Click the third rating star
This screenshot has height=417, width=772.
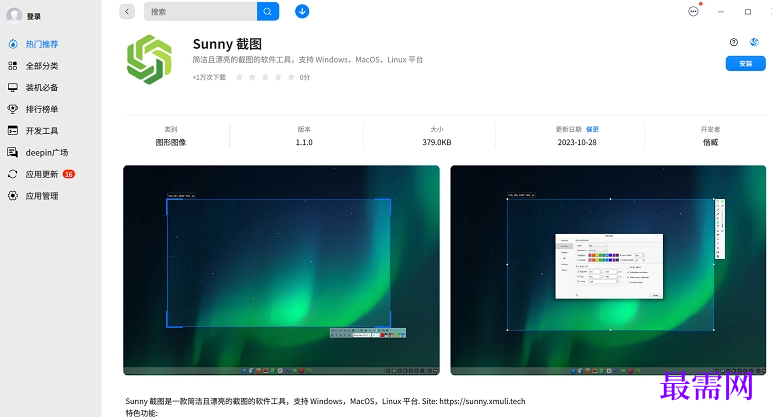pyautogui.click(x=265, y=77)
